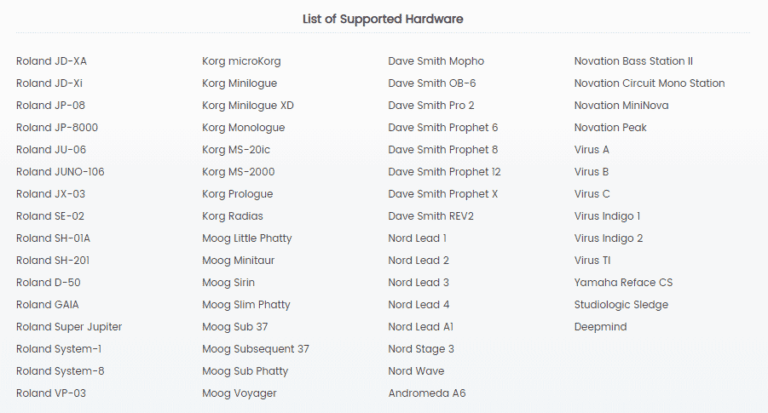Click Dave Smith Mopho

coord(436,61)
